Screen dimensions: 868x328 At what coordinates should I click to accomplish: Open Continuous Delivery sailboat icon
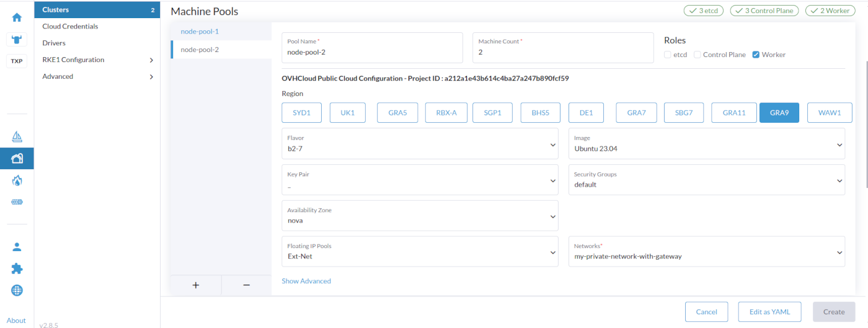click(x=17, y=136)
